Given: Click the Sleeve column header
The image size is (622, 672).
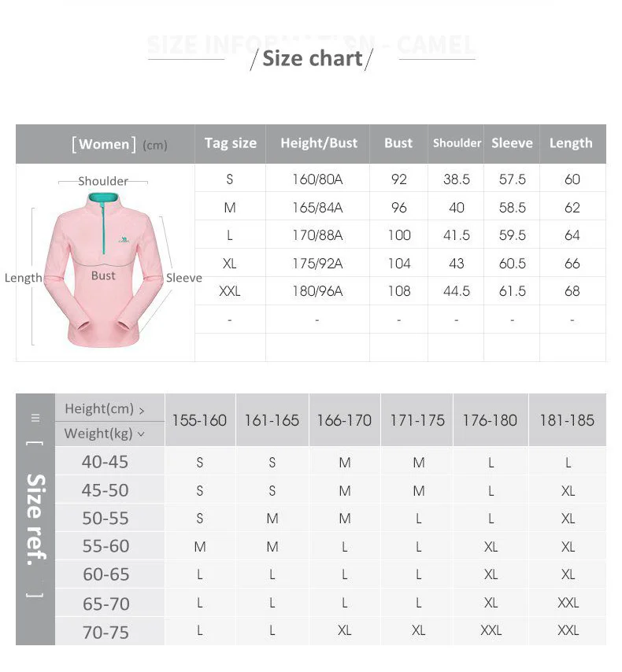Looking at the screenshot, I should pos(512,143).
